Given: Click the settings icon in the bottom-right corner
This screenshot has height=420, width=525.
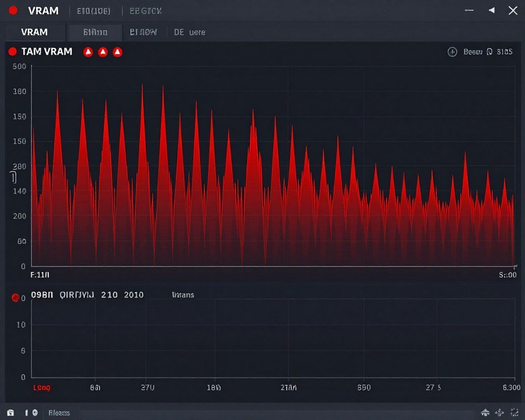Looking at the screenshot, I should coord(500,412).
